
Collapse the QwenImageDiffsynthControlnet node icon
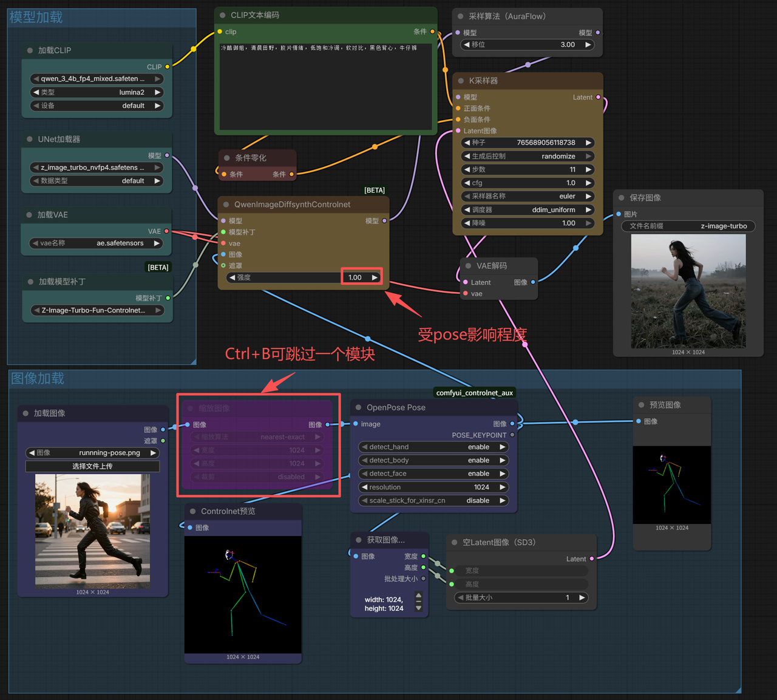225,205
